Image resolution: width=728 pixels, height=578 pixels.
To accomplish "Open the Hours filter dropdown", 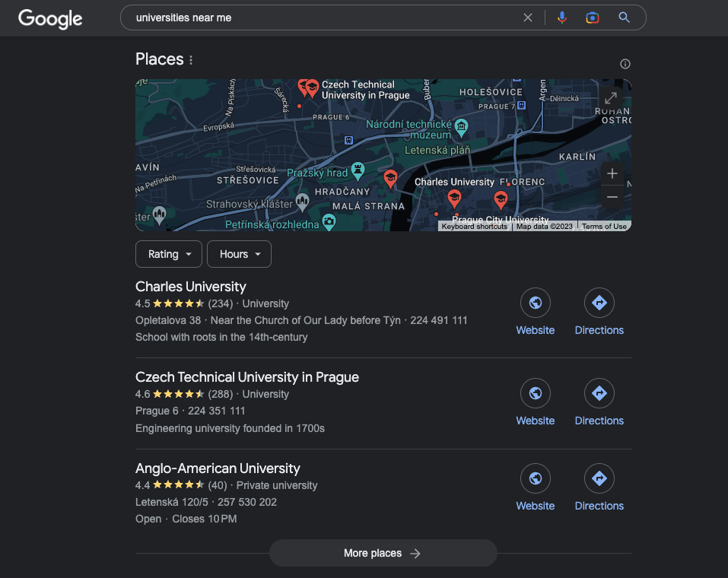I will 239,254.
